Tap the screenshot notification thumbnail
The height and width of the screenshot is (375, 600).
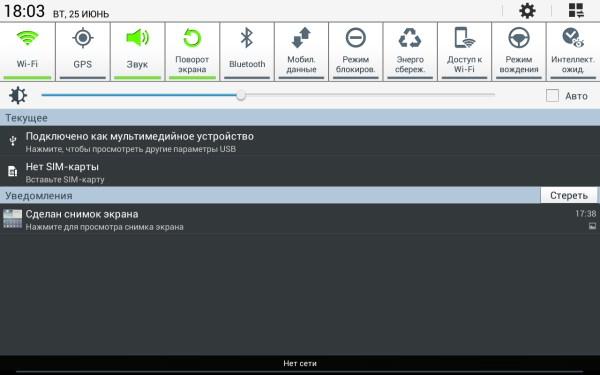click(13, 219)
